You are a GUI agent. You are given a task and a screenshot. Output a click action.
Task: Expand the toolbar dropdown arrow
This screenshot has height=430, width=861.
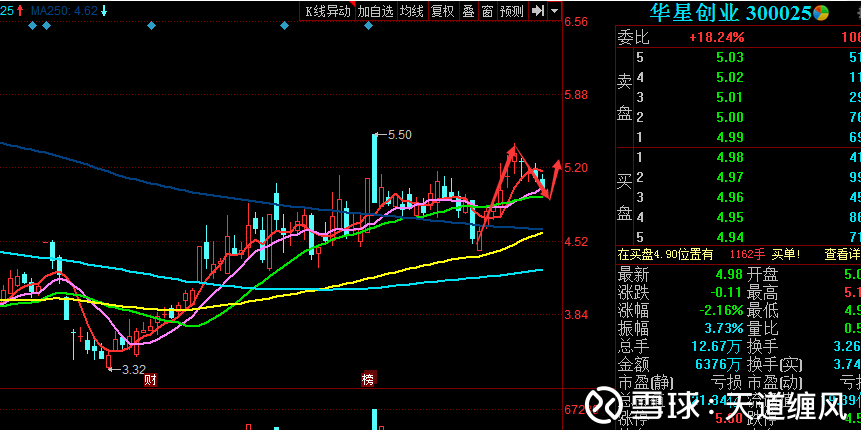click(x=555, y=10)
